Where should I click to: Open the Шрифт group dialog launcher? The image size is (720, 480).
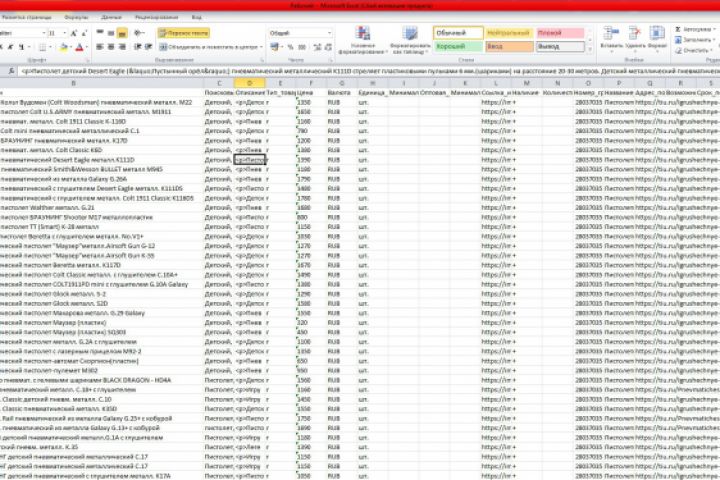(x=87, y=60)
